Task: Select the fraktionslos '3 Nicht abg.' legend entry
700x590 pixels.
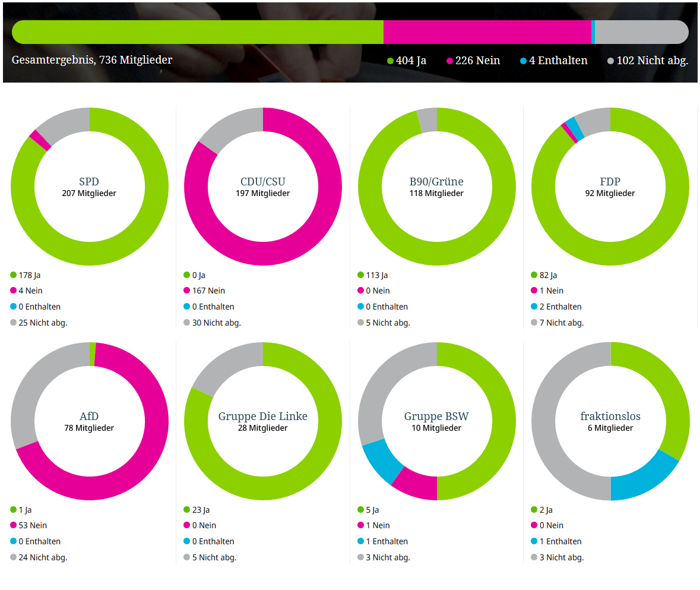Action: point(558,557)
